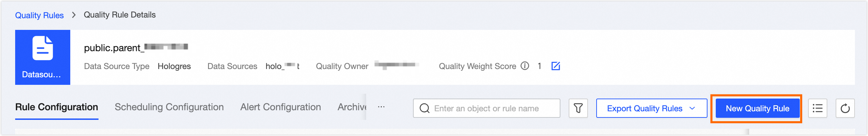Click the refresh icon button
The height and width of the screenshot is (136, 868).
click(845, 108)
